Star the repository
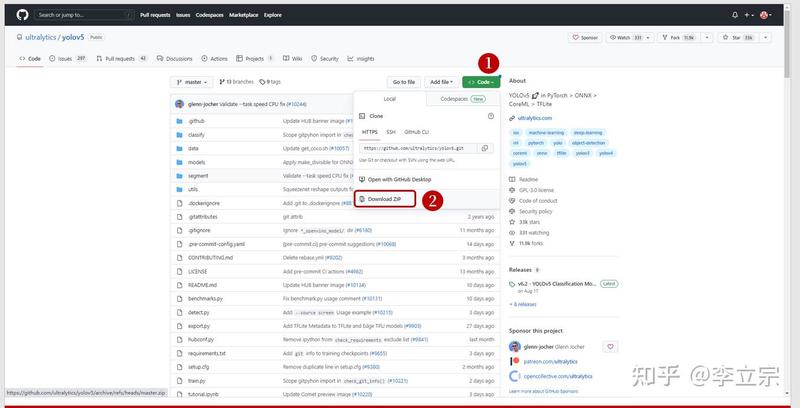Image resolution: width=800 pixels, height=408 pixels. (737, 37)
